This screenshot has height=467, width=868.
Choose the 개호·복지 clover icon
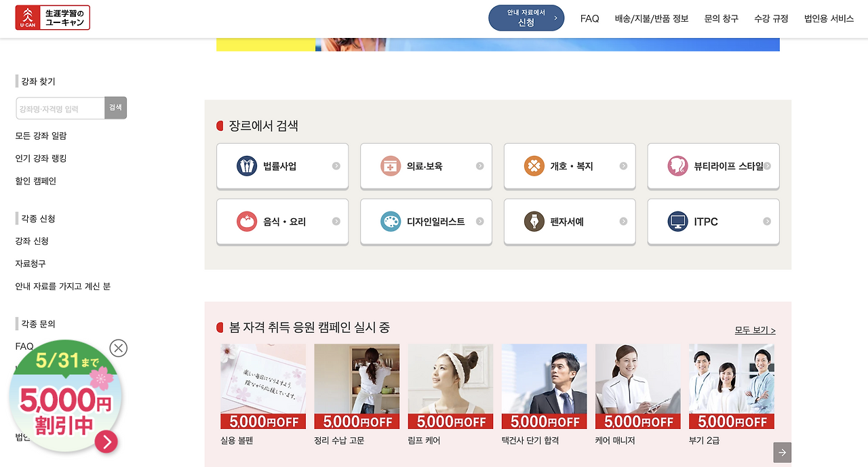click(x=534, y=166)
